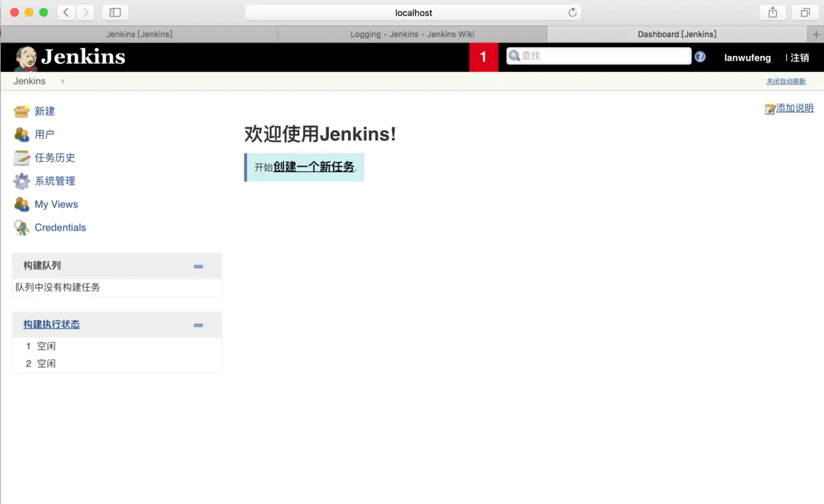
Task: Click the 构建队列 panel title
Action: point(42,266)
